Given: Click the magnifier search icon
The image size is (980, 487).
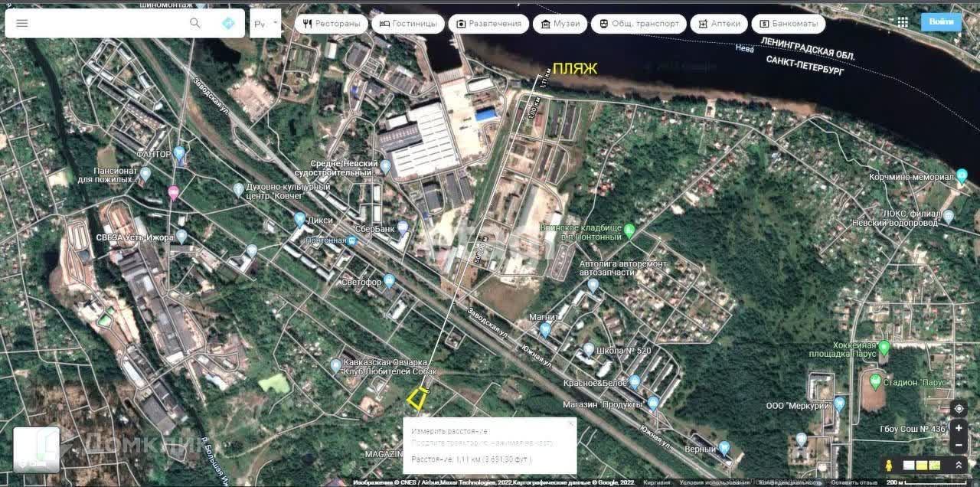Looking at the screenshot, I should (195, 23).
